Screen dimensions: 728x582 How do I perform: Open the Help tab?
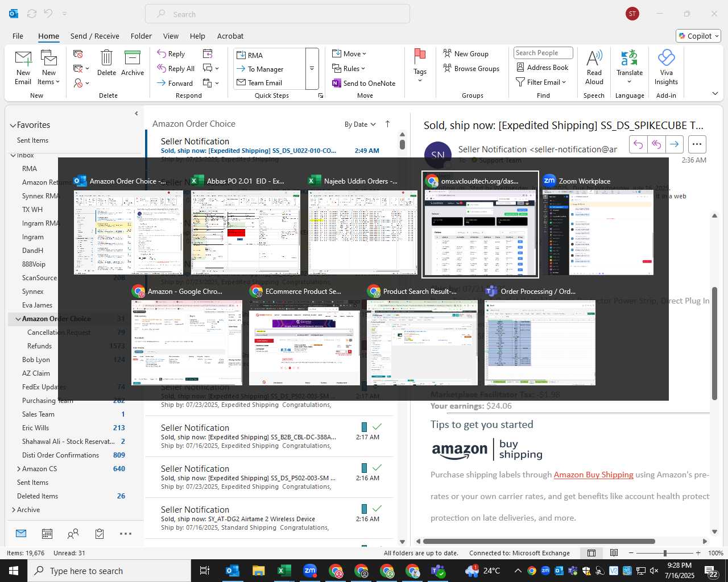point(197,36)
